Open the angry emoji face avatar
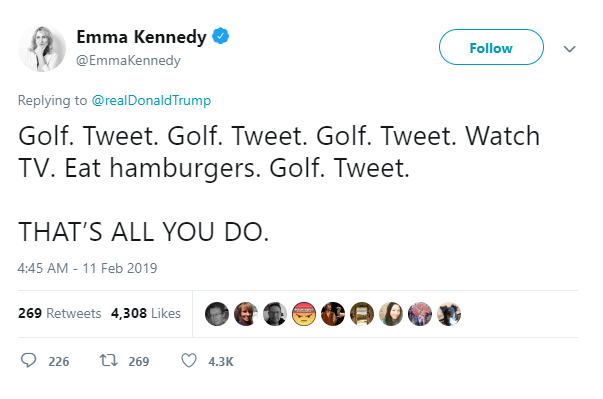 (x=304, y=314)
